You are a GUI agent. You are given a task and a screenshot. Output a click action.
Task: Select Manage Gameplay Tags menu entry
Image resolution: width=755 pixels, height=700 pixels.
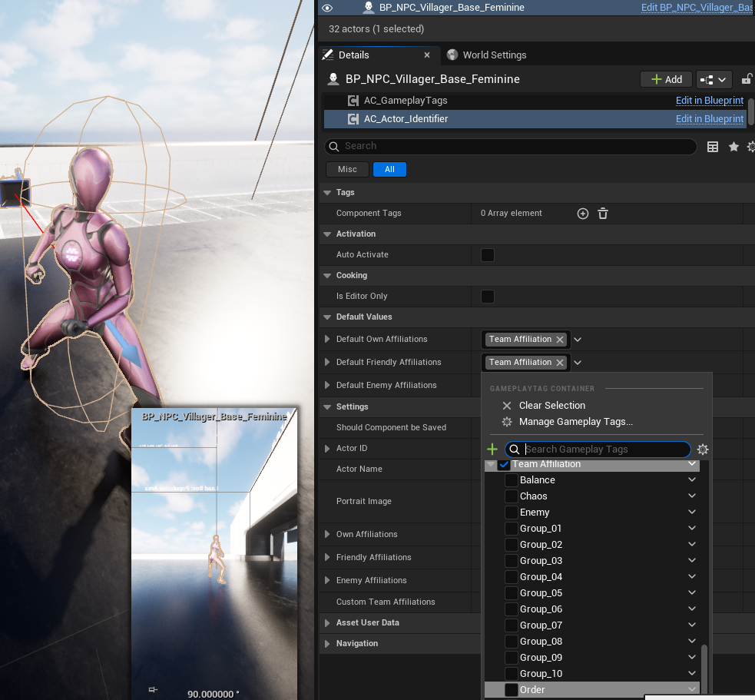(x=575, y=422)
